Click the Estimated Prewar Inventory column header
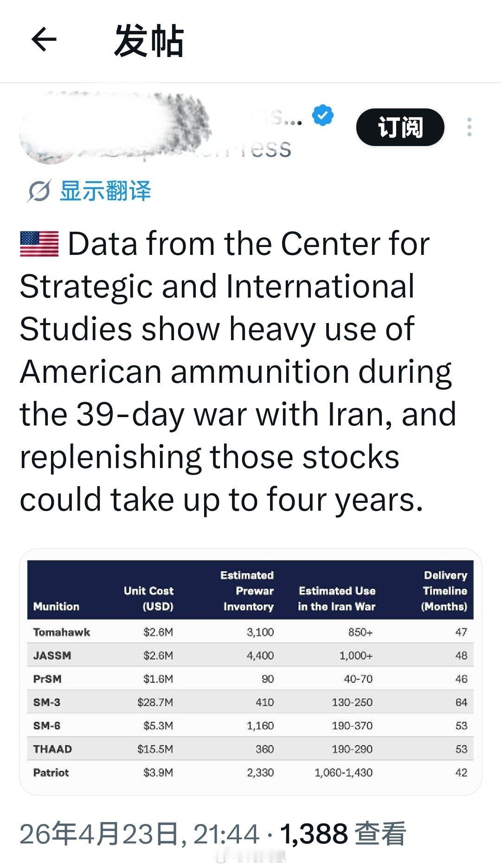The height and width of the screenshot is (868, 501). coord(248,591)
